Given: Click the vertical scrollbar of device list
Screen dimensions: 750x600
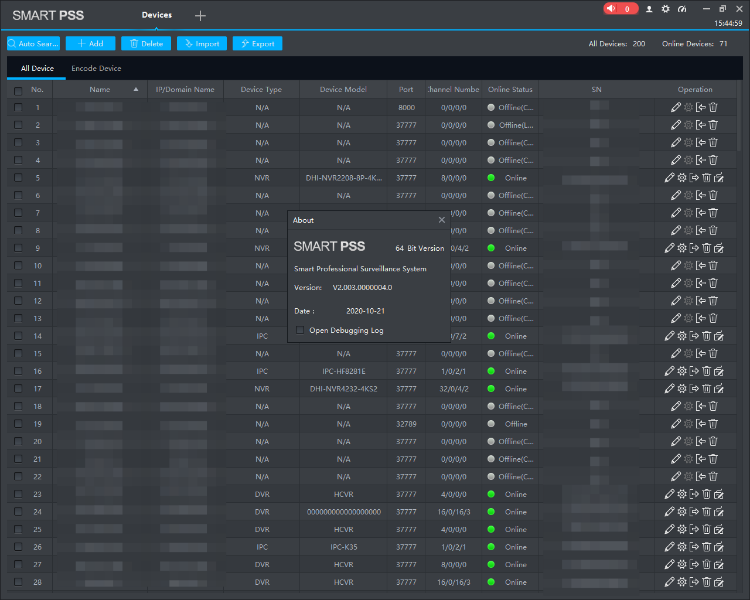Looking at the screenshot, I should [x=740, y=117].
